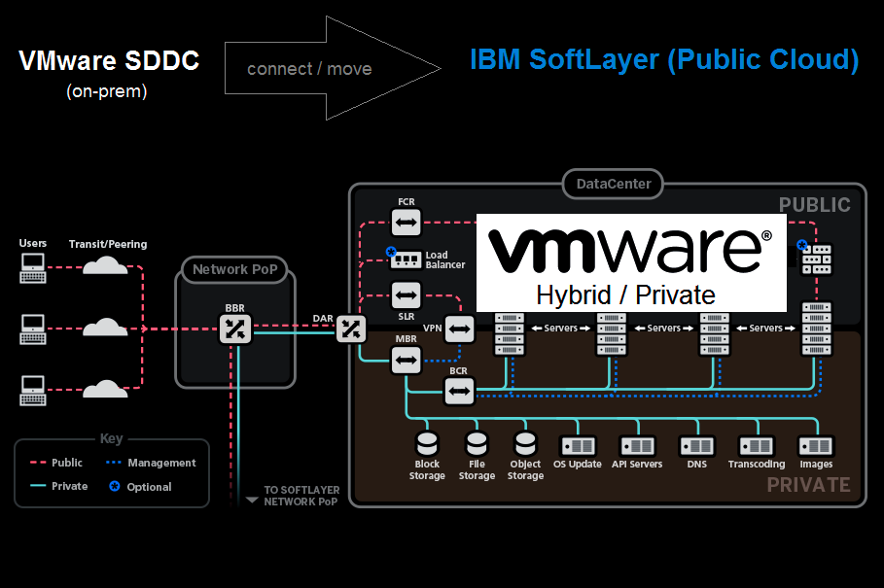Click the optional firewall icon in PUBLIC zone

coord(816,259)
